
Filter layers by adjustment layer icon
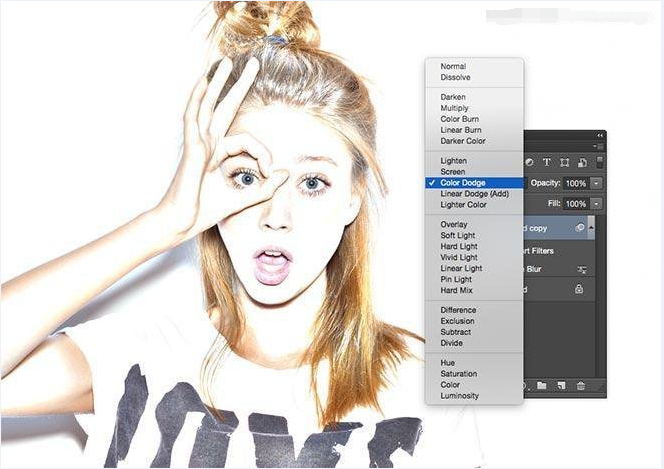pyautogui.click(x=529, y=162)
